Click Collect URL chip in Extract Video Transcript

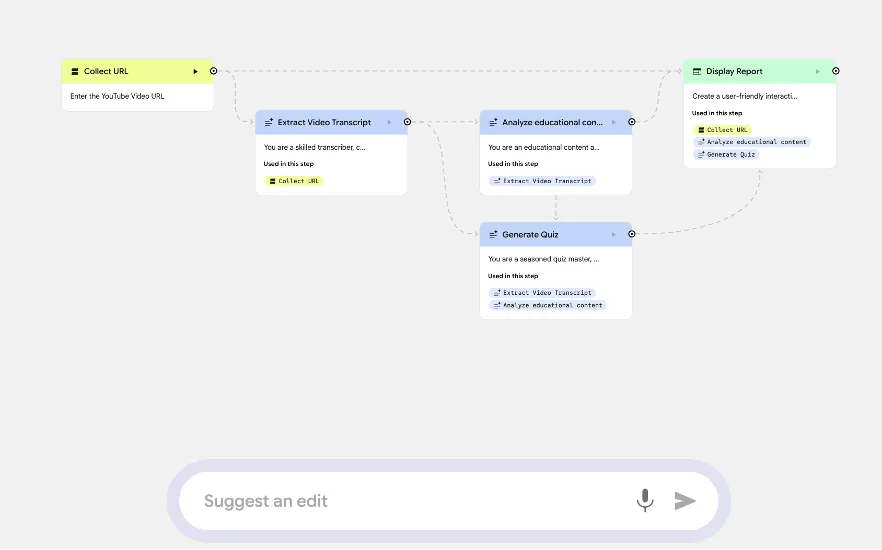pos(294,181)
